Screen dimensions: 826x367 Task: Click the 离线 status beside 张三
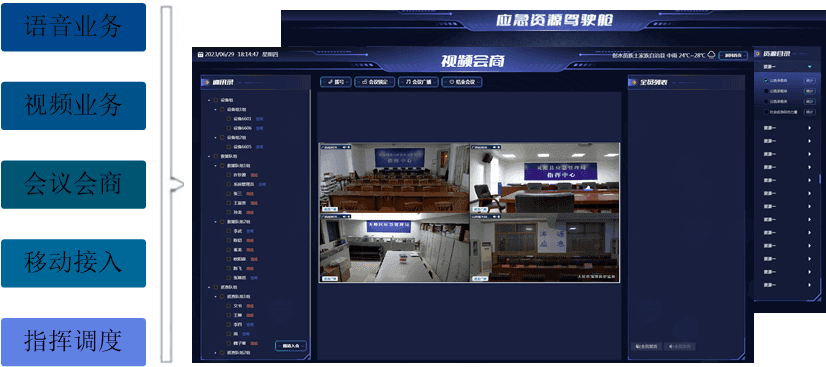click(x=250, y=194)
